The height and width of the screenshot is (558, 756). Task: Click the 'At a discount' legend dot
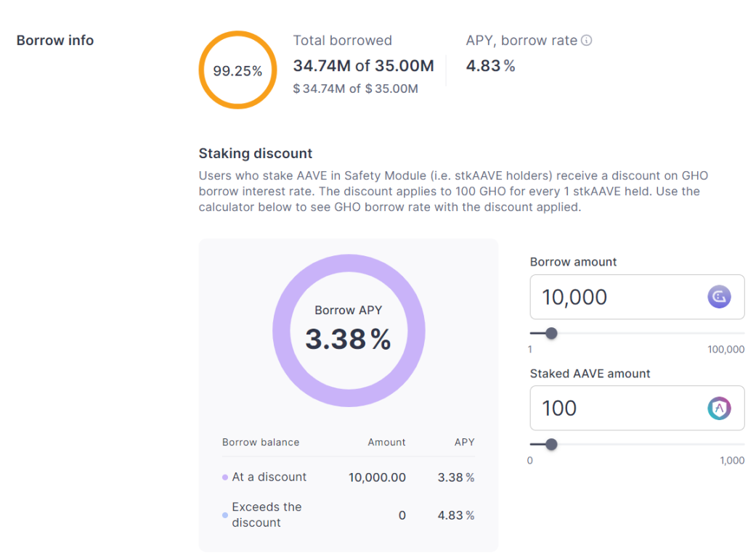226,477
